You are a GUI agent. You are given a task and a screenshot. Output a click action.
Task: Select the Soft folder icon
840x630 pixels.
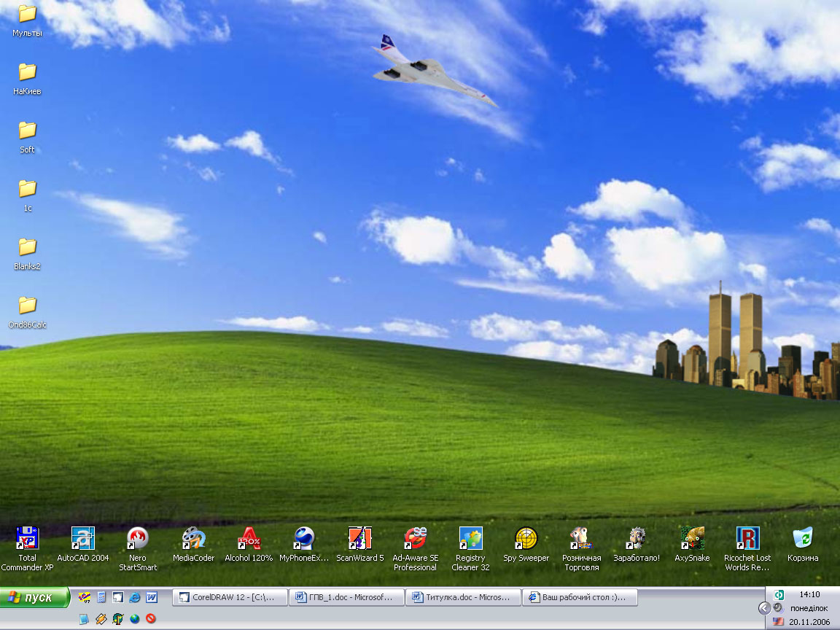tap(27, 138)
